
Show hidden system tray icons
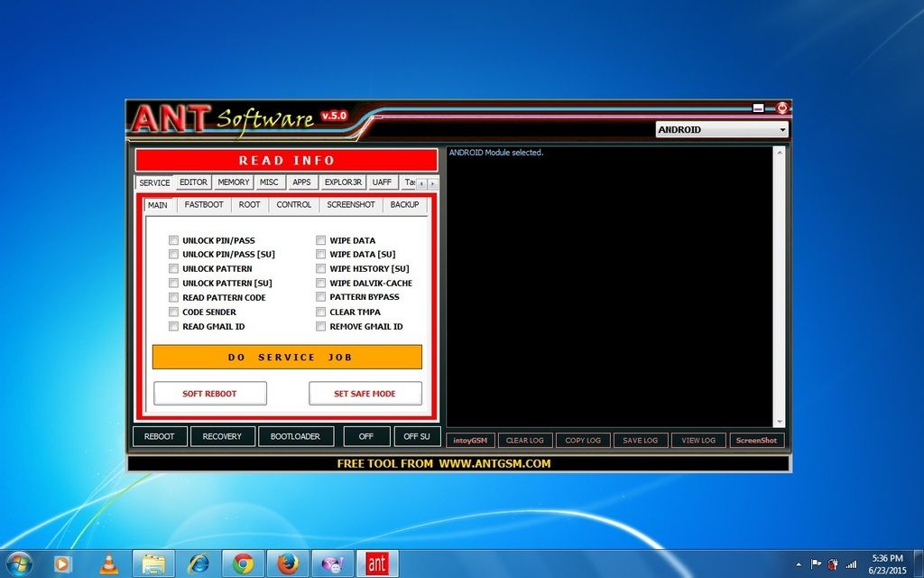pos(799,564)
